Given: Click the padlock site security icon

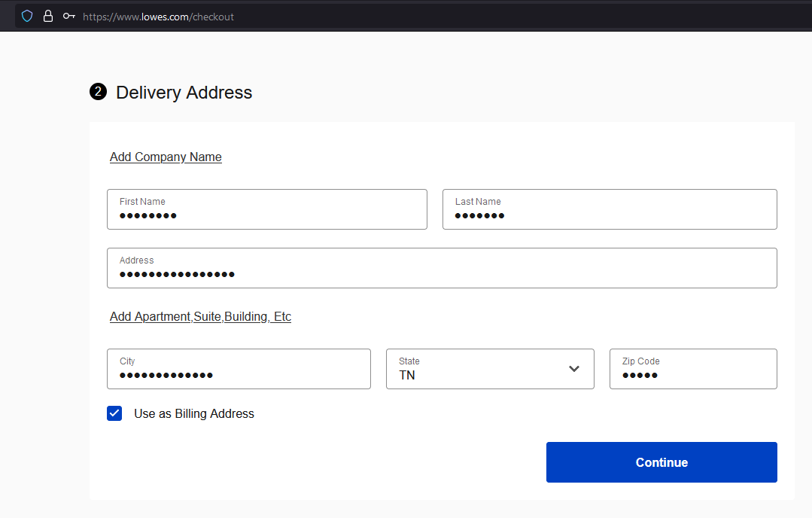Looking at the screenshot, I should click(x=48, y=16).
